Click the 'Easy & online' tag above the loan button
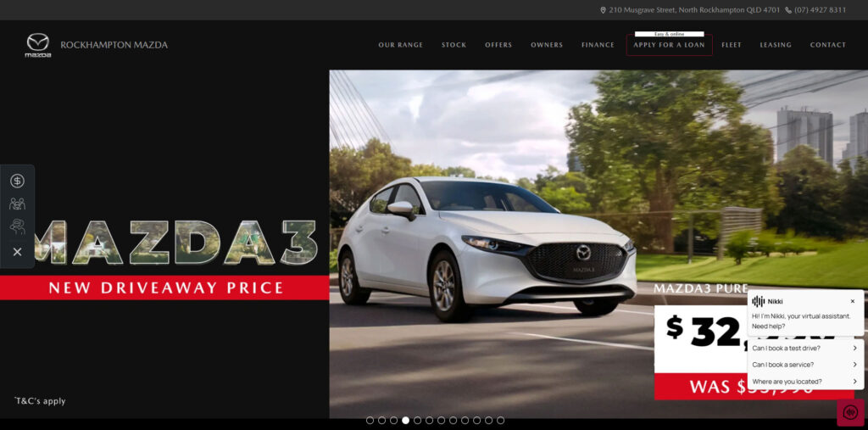868x430 pixels. coord(670,35)
